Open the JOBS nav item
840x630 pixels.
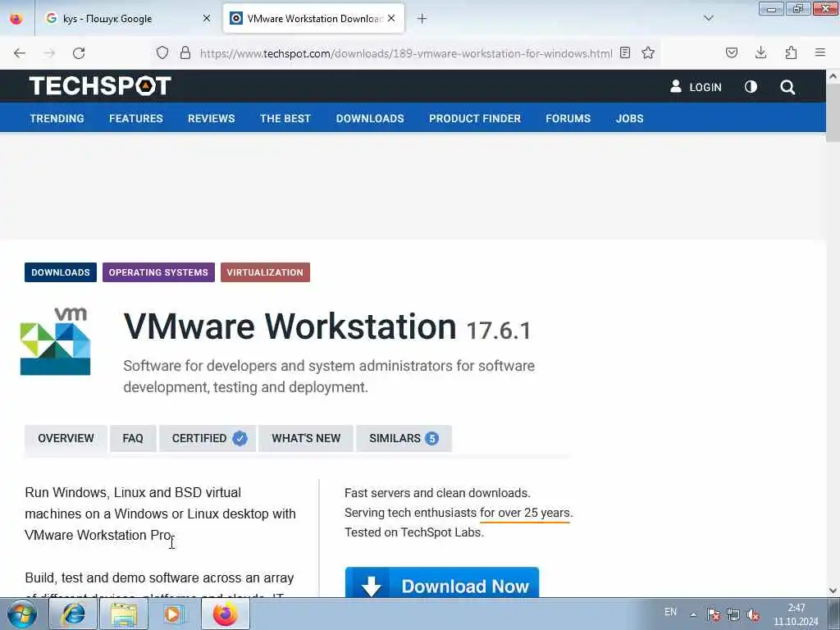629,118
